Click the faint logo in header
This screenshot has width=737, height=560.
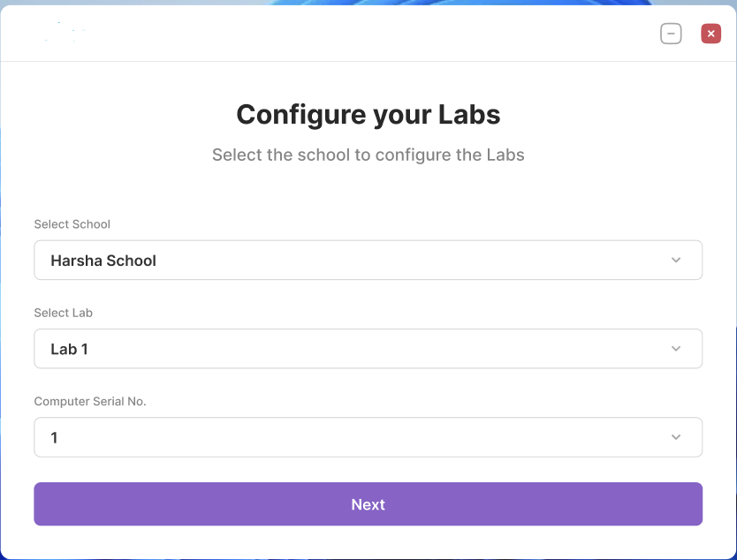(65, 32)
